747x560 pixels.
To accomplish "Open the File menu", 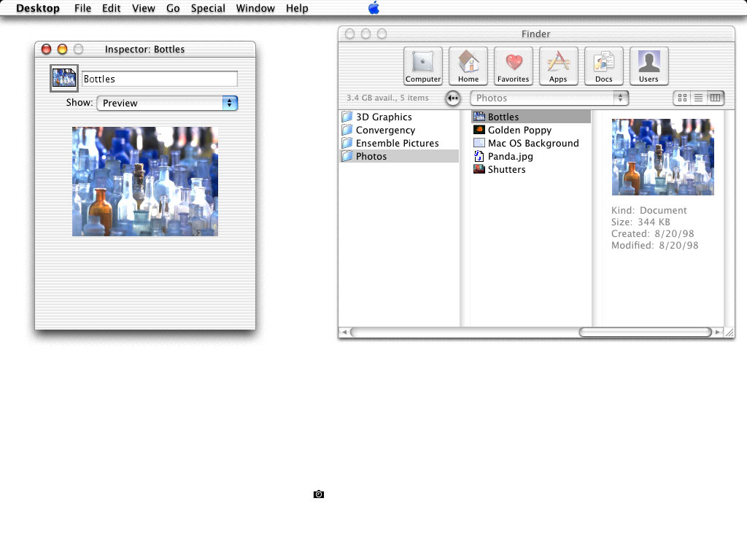I will 82,8.
